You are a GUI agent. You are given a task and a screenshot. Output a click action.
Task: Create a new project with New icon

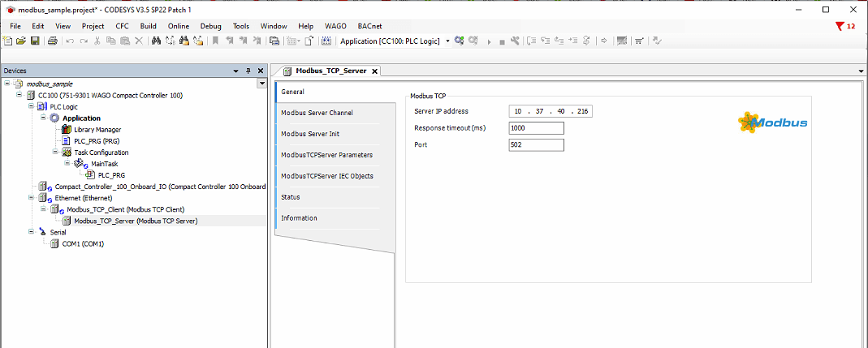point(7,41)
